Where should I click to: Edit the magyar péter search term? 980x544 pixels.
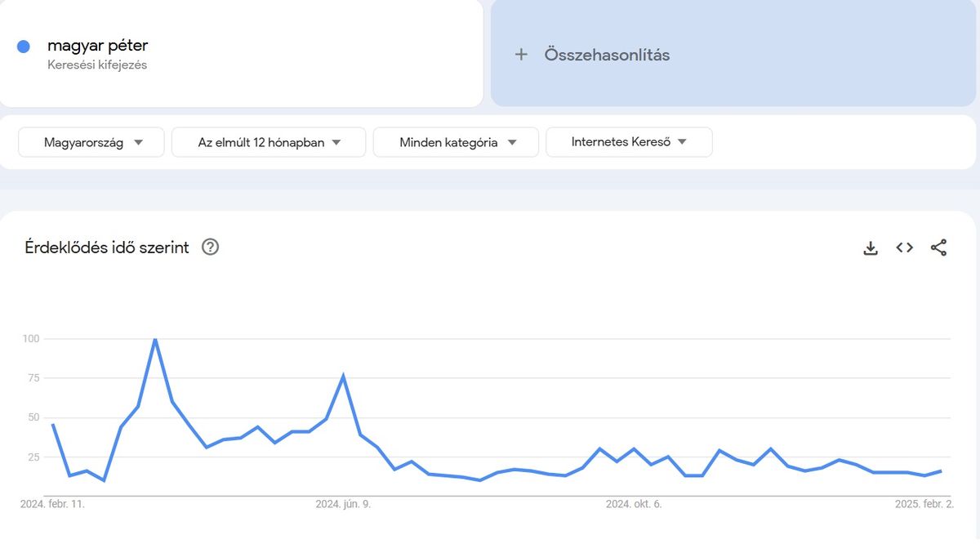coord(98,45)
